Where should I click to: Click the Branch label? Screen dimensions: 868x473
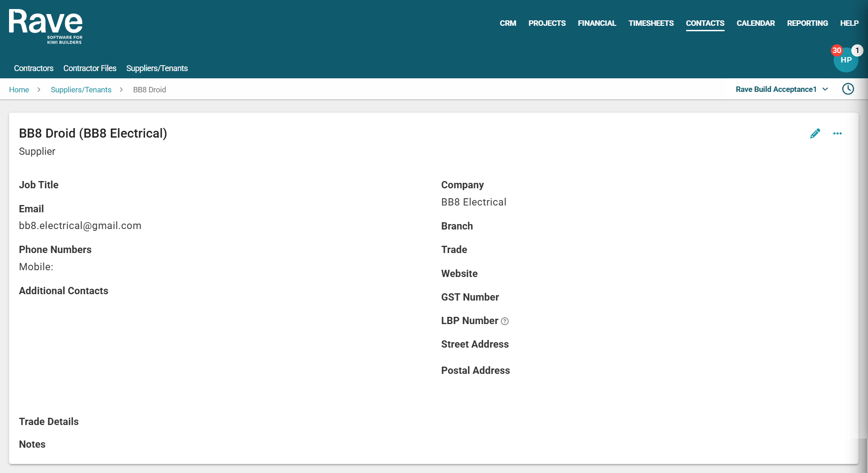pos(457,226)
